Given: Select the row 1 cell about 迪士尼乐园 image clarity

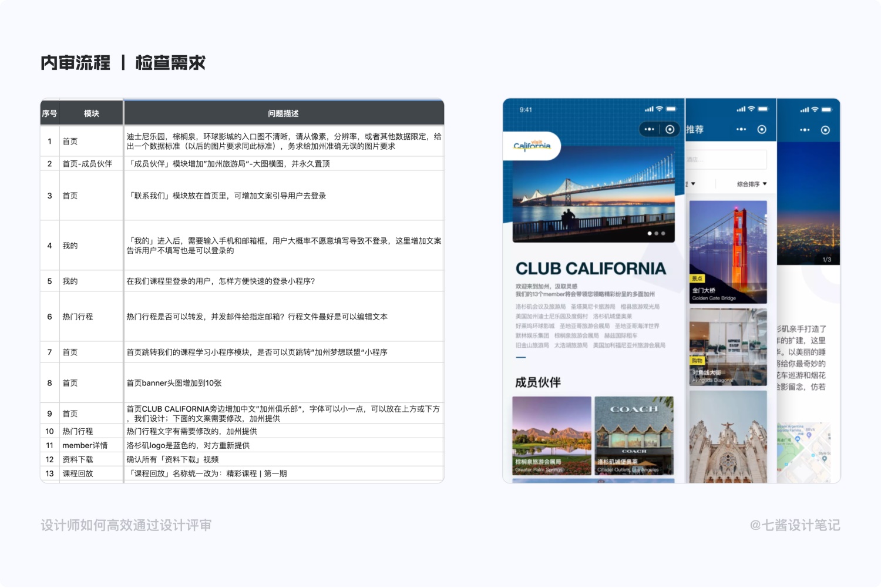Looking at the screenshot, I should pyautogui.click(x=284, y=141).
